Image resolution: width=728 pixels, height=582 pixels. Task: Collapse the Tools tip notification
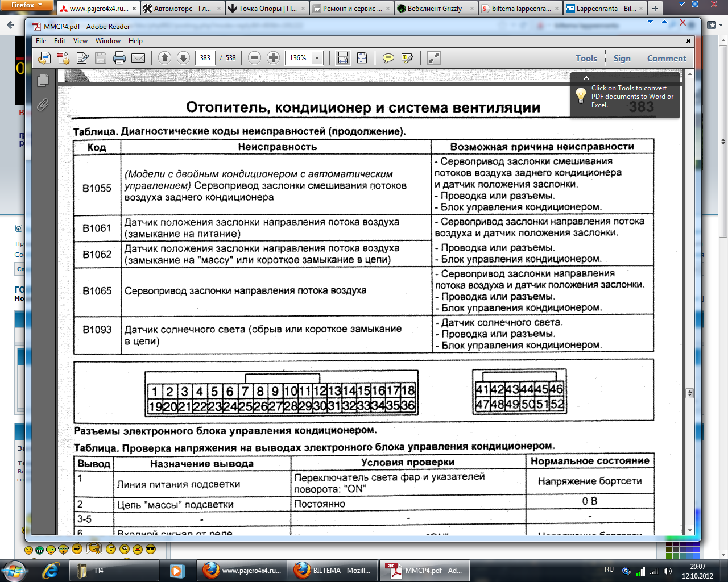586,78
